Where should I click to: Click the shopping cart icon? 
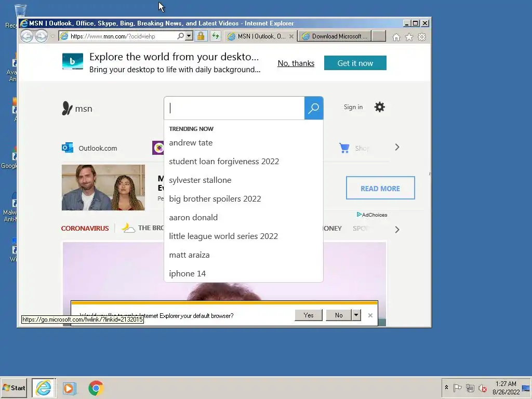pos(344,148)
